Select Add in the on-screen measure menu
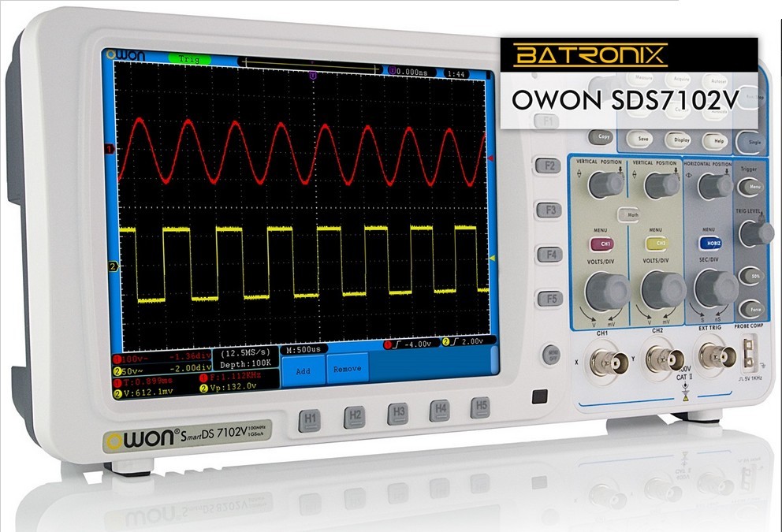The image size is (782, 532). tap(303, 369)
